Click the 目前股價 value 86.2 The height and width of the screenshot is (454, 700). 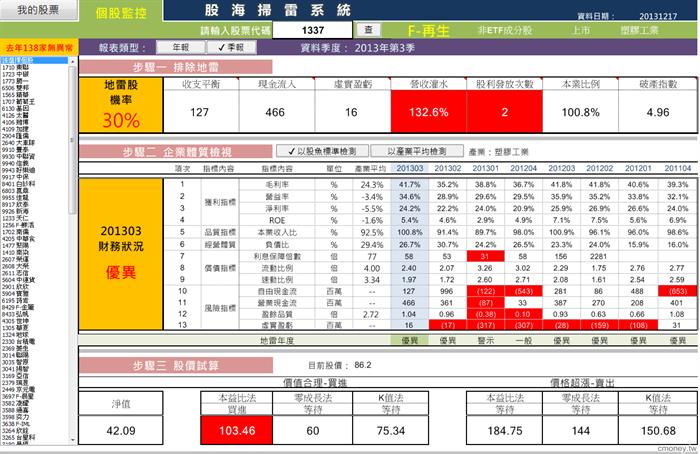click(362, 365)
